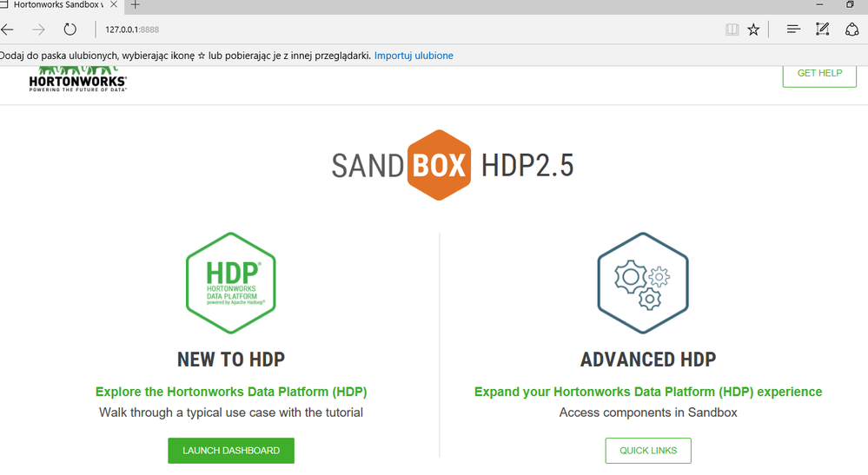
Task: Close the Hortonworks Sandbox tab
Action: [114, 4]
